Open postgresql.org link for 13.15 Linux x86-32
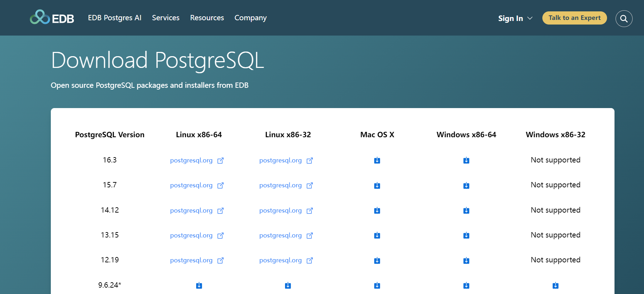 (x=286, y=235)
